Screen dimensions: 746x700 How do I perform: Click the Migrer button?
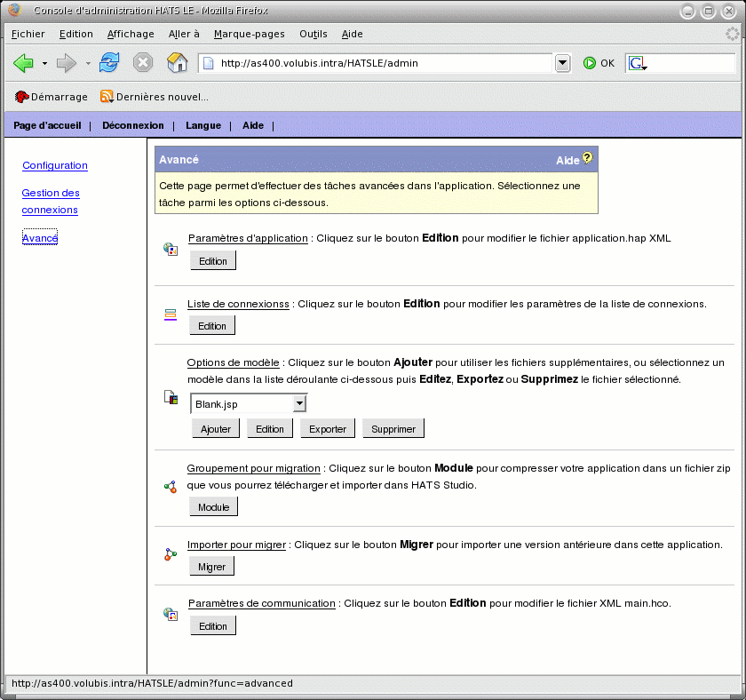tap(211, 567)
